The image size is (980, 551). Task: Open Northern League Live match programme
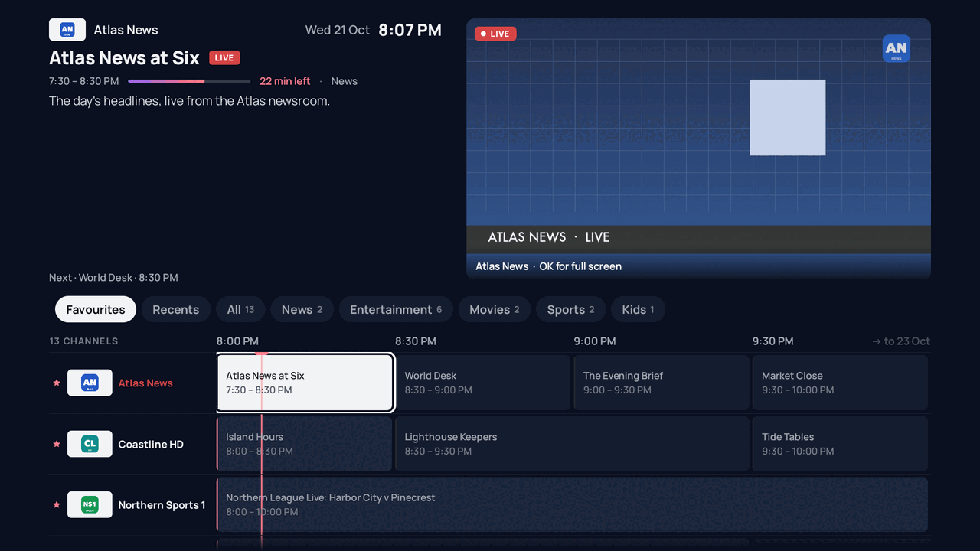tap(572, 505)
